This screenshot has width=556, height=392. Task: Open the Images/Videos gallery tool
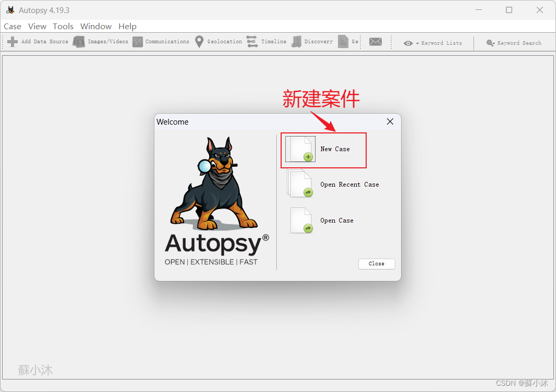tap(101, 42)
